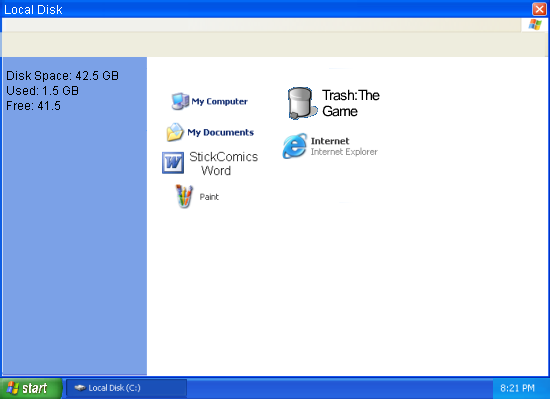This screenshot has width=550, height=399.
Task: Launch the StickComics Word icon
Action: tap(173, 163)
